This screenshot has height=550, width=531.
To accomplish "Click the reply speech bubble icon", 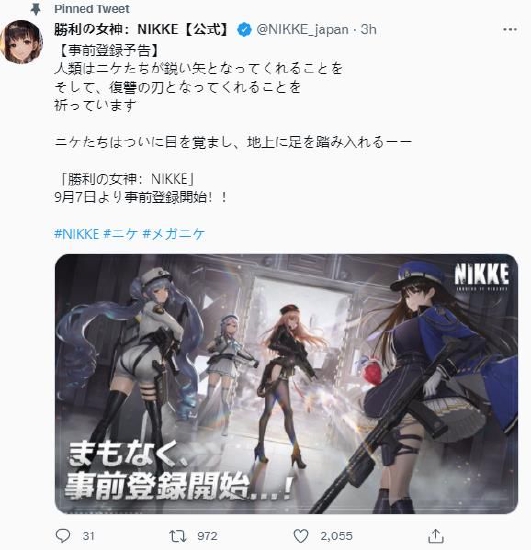I will (63, 536).
